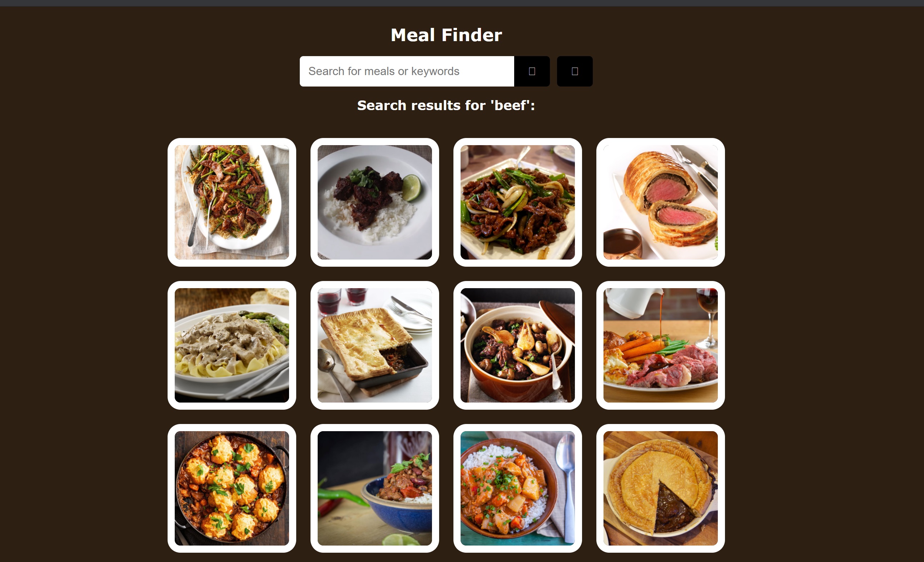This screenshot has width=924, height=562.
Task: Click the 'Search results for beef' heading
Action: (x=446, y=105)
